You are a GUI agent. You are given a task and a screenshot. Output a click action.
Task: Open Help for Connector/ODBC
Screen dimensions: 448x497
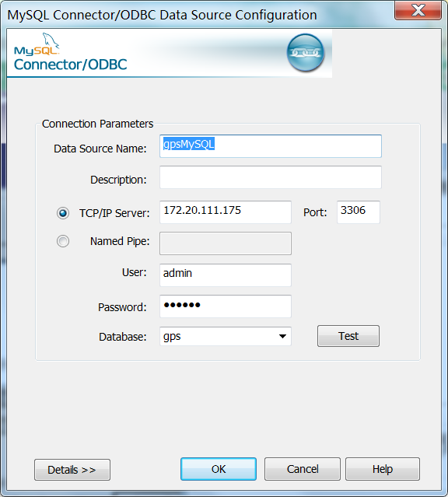[383, 469]
